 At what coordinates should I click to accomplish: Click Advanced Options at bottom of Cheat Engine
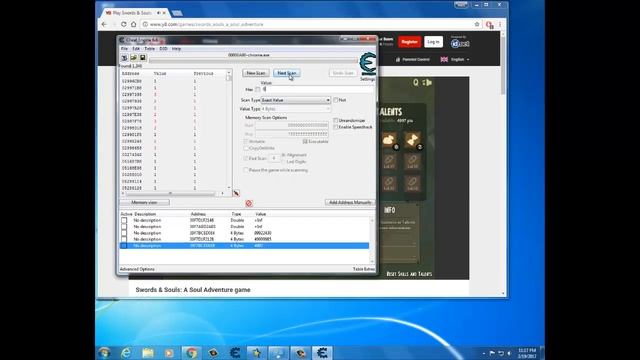[x=137, y=269]
